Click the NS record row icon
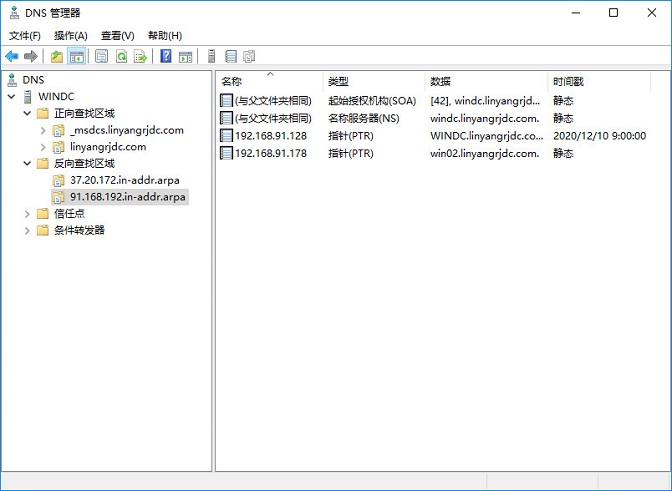This screenshot has height=491, width=672. point(226,118)
